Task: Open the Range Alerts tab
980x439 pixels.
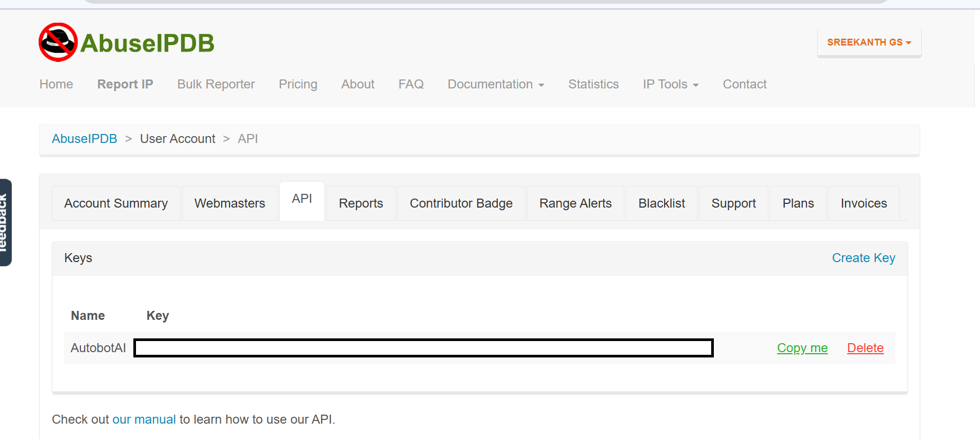Action: tap(575, 203)
